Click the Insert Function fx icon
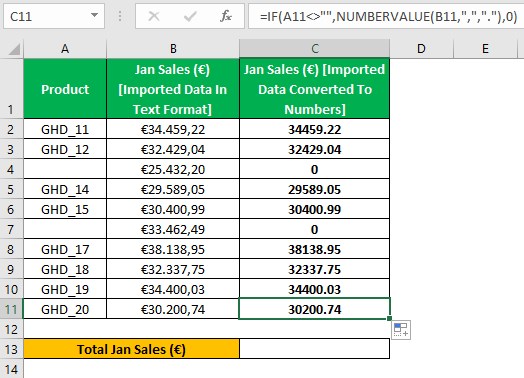Screen dimensions: 524x378 (226, 16)
